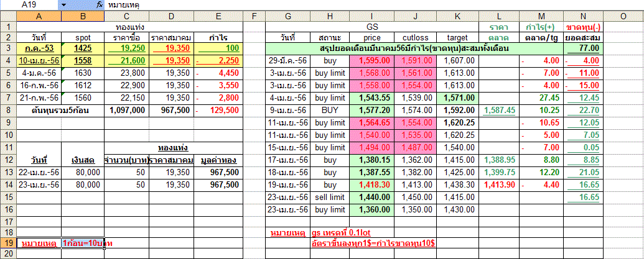Select column N header
This screenshot has height=259, width=644.
coord(583,16)
